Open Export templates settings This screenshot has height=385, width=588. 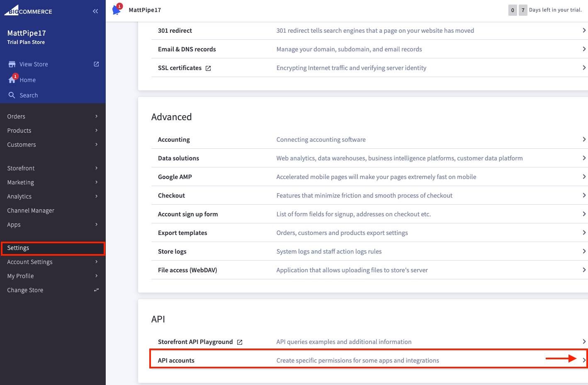[369, 232]
